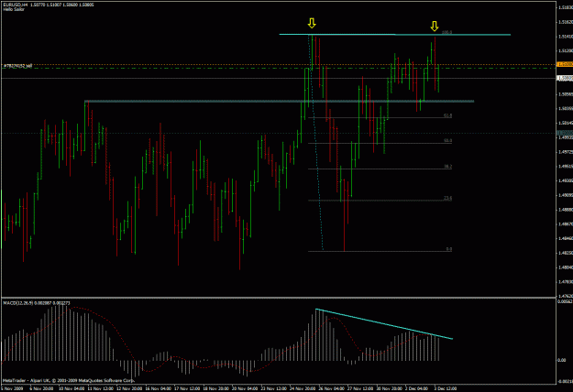Image resolution: width=573 pixels, height=392 pixels.
Task: Click the "3 Dec 12:00" time label
Action: pos(446,388)
